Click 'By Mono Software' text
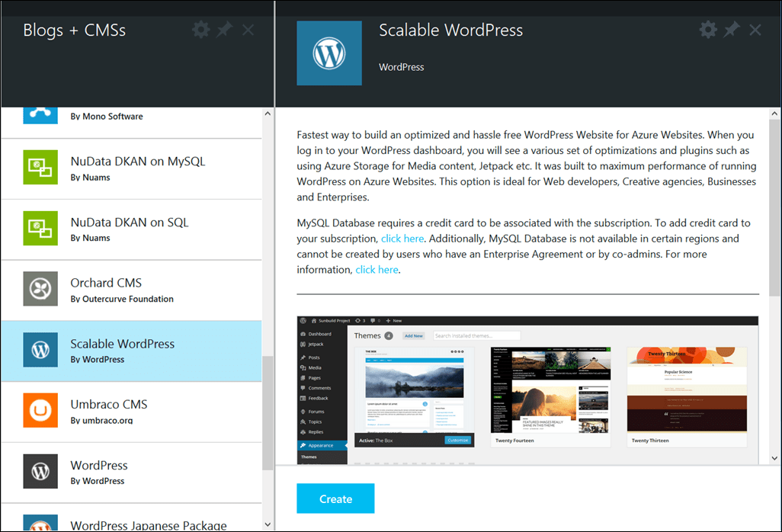Viewport: 782px width, 532px height. pos(107,116)
